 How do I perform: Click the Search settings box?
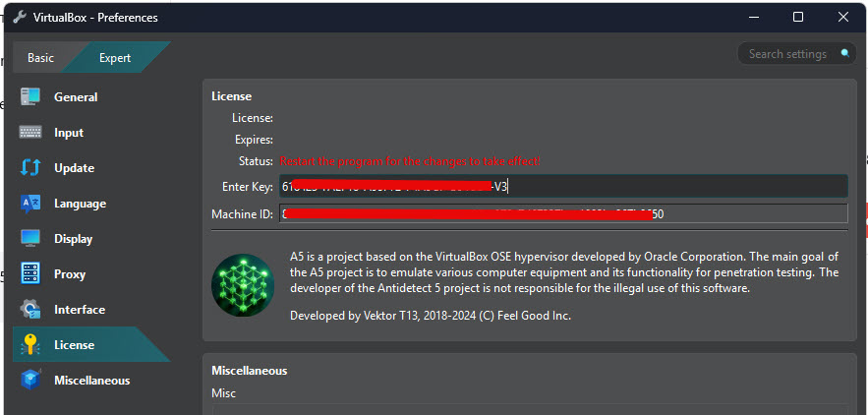786,54
